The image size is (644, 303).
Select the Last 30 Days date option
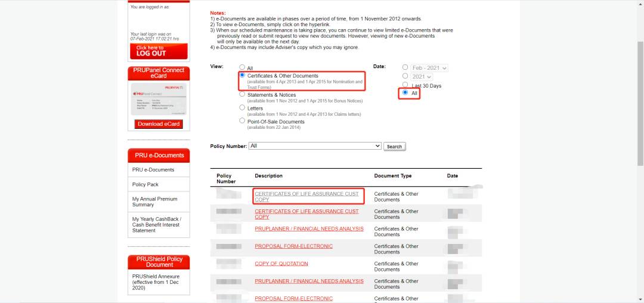click(405, 85)
